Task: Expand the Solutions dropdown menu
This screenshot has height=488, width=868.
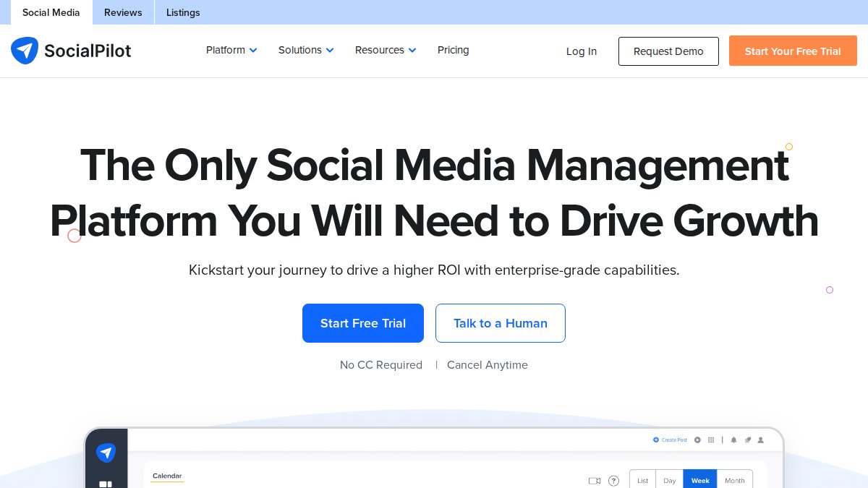Action: point(306,50)
